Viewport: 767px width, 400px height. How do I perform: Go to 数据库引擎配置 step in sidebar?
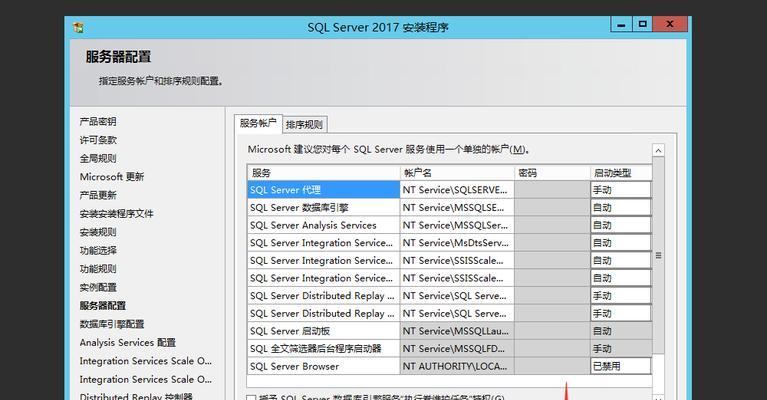point(112,324)
